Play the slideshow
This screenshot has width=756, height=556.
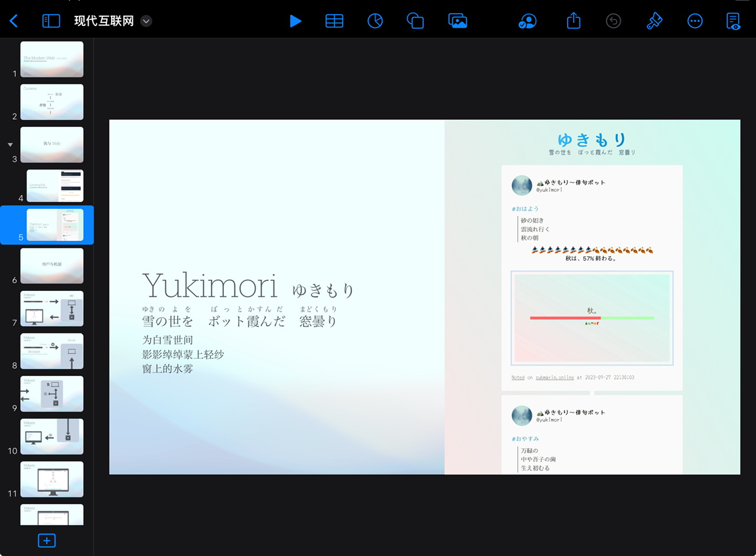coord(295,21)
